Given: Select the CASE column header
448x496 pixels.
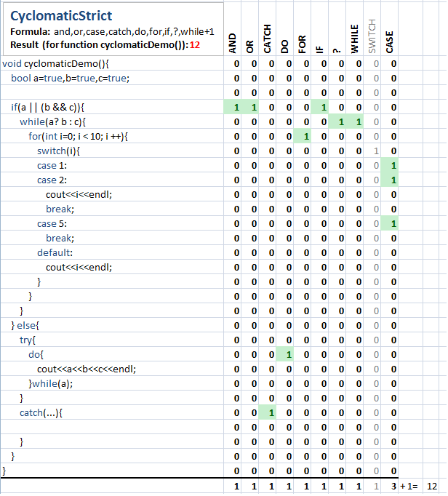Looking at the screenshot, I should click(x=389, y=42).
